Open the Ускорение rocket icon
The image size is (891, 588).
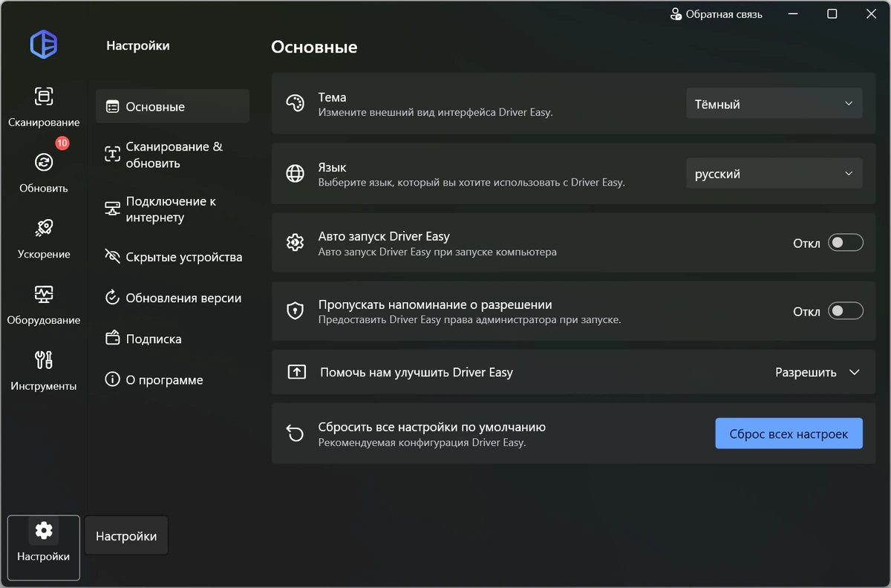point(44,228)
